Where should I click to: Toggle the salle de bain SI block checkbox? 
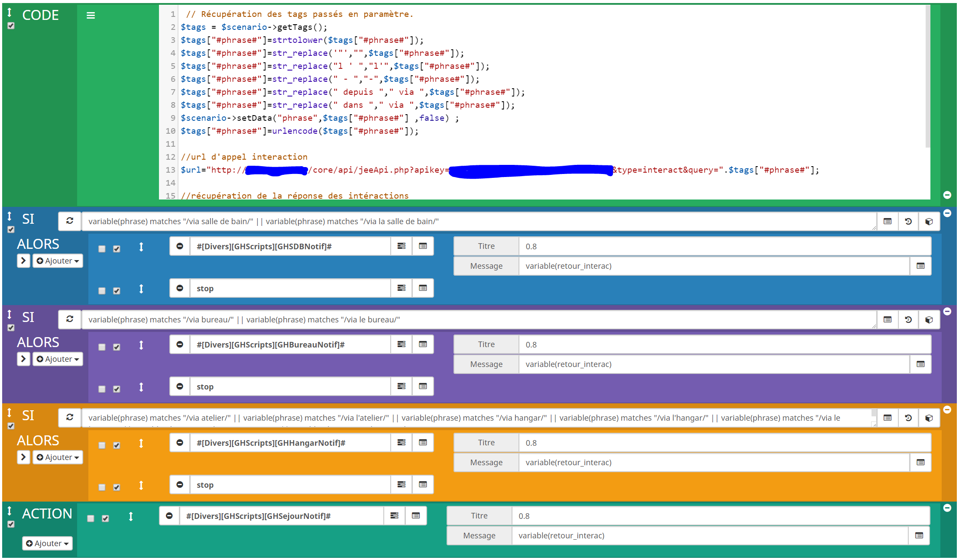pyautogui.click(x=11, y=230)
